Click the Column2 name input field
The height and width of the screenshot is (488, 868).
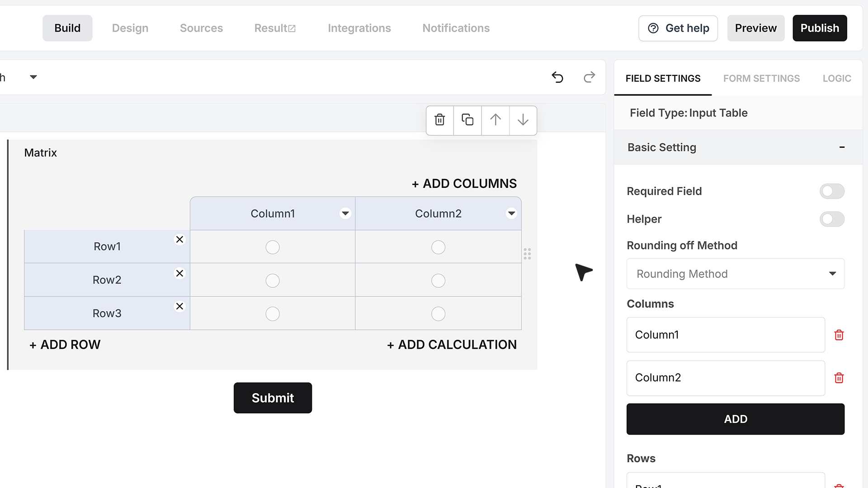click(726, 378)
